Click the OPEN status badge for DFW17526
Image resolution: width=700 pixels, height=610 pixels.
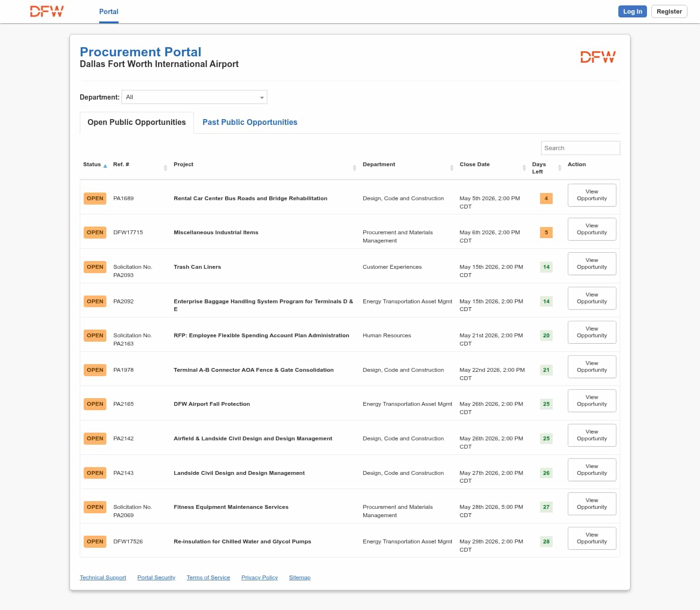[95, 541]
